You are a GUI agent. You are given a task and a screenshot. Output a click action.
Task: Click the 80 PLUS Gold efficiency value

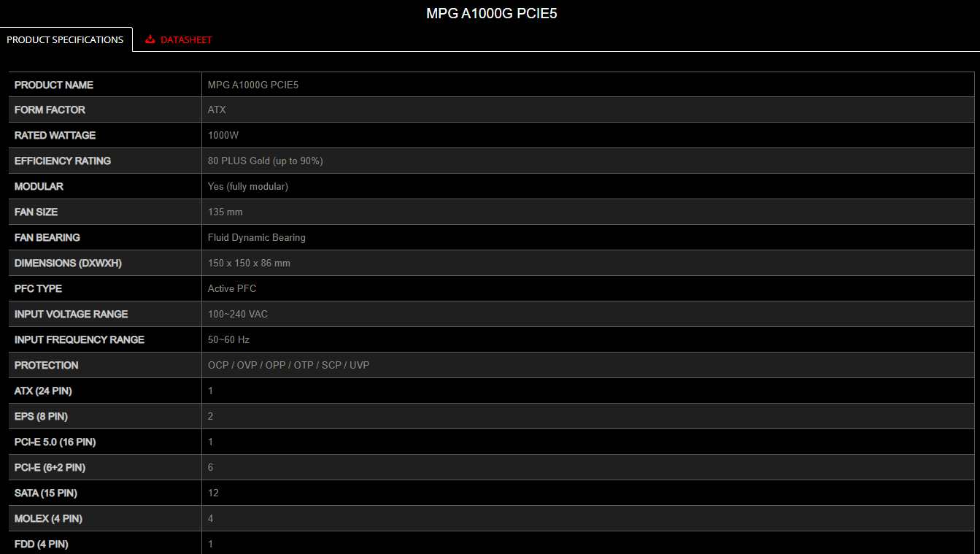(266, 161)
